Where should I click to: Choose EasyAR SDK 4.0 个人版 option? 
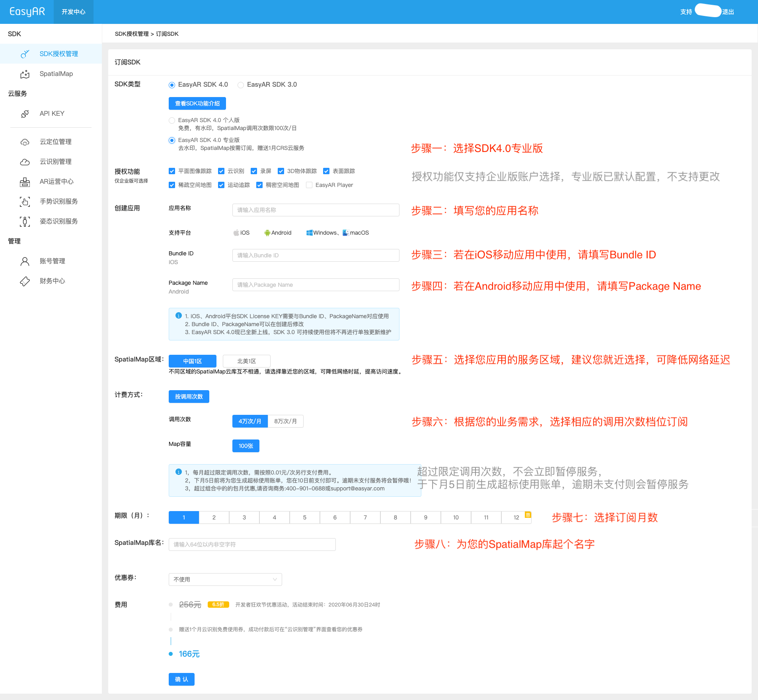[x=172, y=120]
